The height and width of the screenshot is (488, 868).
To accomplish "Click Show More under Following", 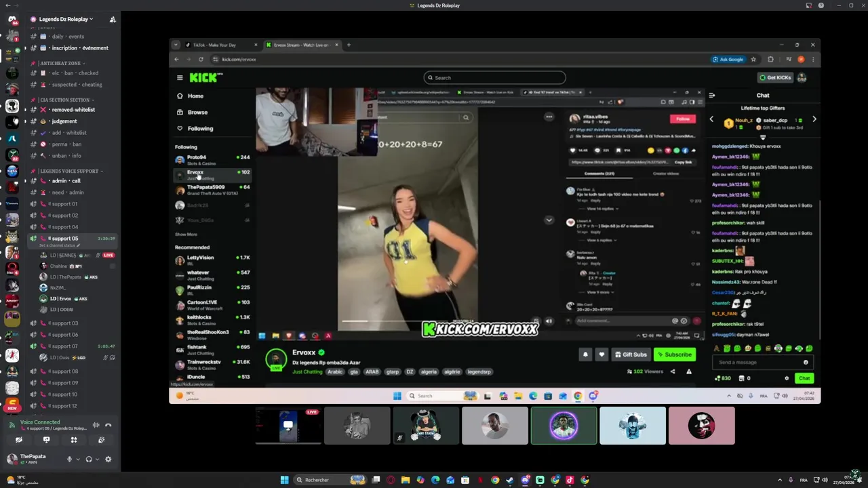I will tap(186, 235).
